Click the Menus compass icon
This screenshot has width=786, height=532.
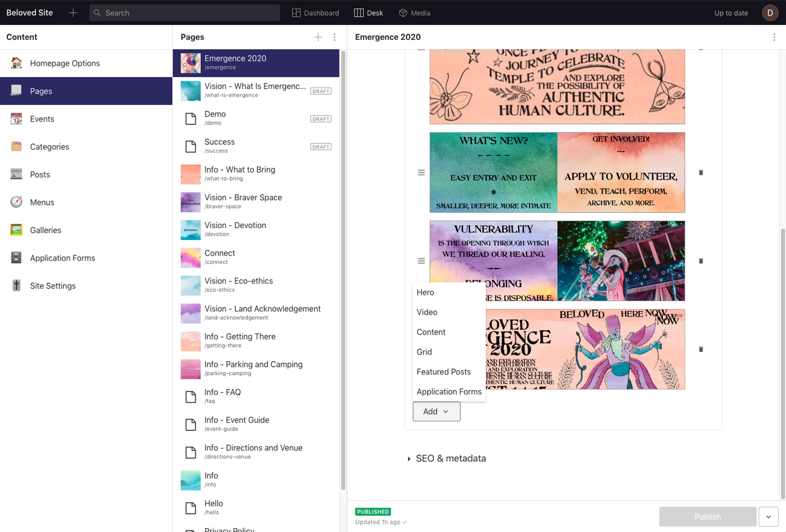[x=16, y=202]
